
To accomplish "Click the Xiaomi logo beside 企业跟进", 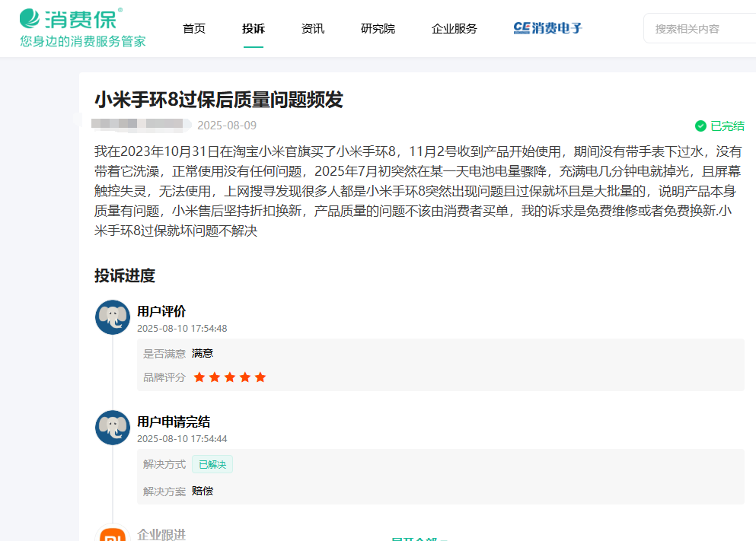I will pos(113,533).
